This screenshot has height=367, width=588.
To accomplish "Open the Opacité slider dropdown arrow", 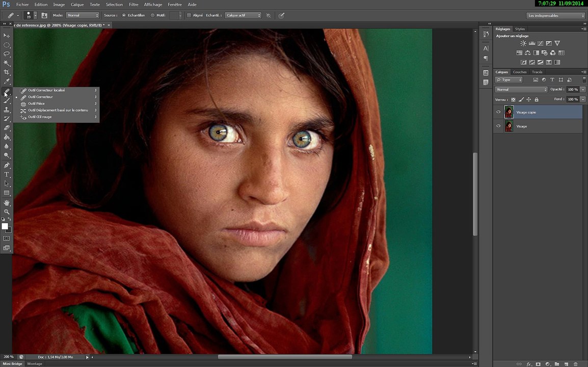I will pos(583,89).
